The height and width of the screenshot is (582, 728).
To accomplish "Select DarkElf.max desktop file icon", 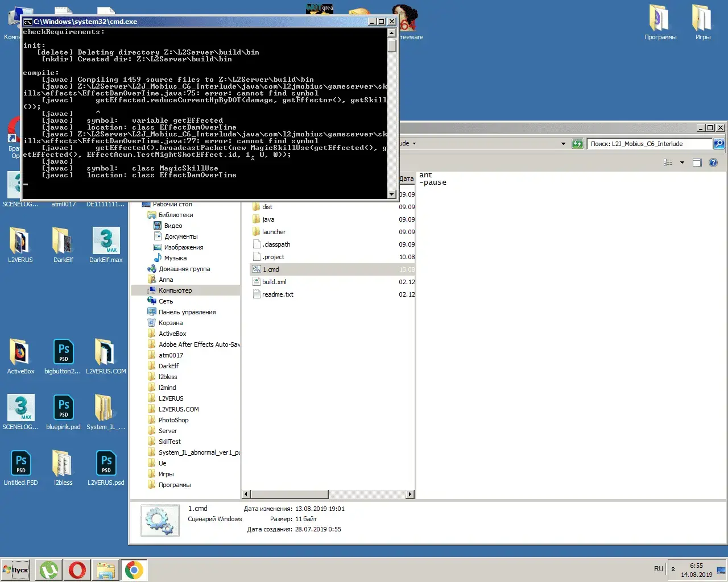I will (x=106, y=245).
